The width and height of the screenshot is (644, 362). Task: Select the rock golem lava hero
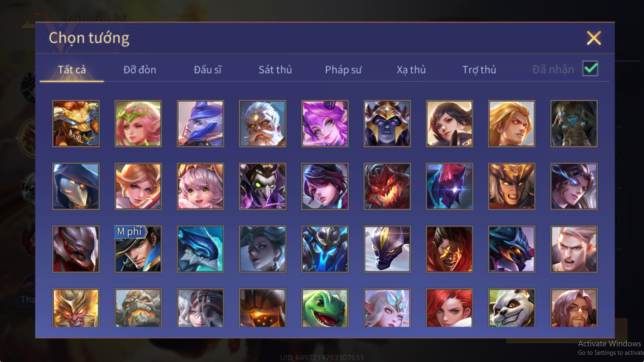(138, 308)
